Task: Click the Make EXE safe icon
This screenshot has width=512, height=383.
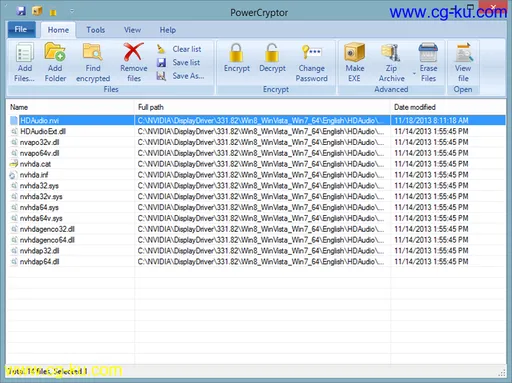Action: pos(354,52)
